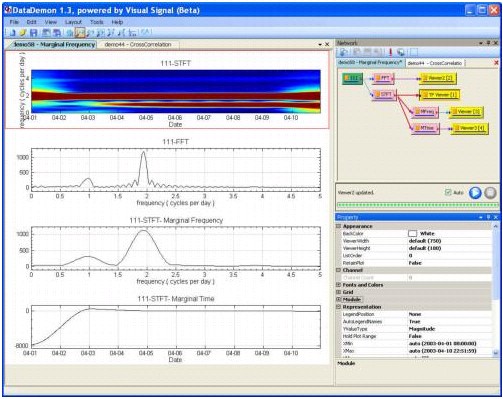Switch to demo44 - CrossCorrelation viewer tab
Image resolution: width=503 pixels, height=399 pixels.
coord(138,44)
